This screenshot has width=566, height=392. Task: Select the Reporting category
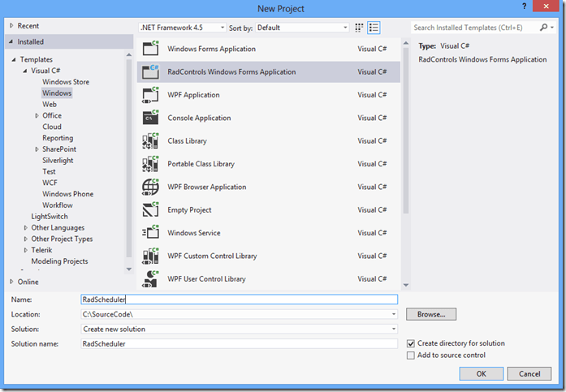point(58,138)
